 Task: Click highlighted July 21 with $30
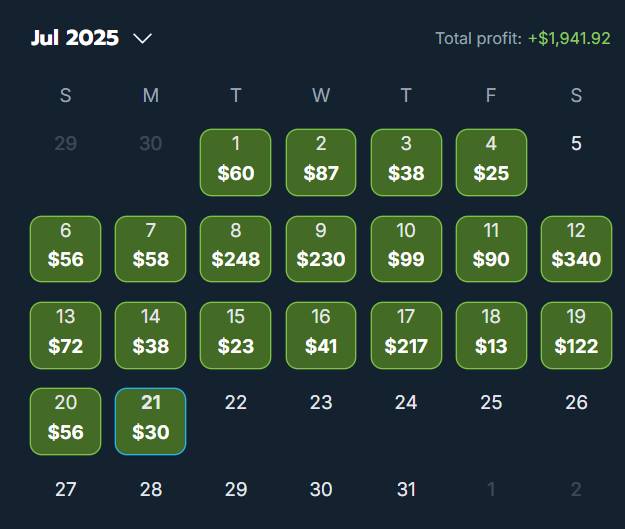pos(151,421)
